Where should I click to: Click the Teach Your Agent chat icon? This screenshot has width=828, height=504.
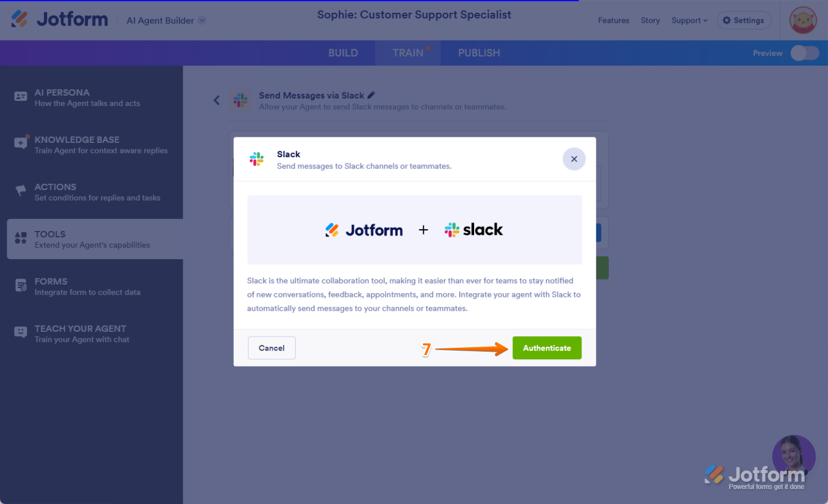20,332
